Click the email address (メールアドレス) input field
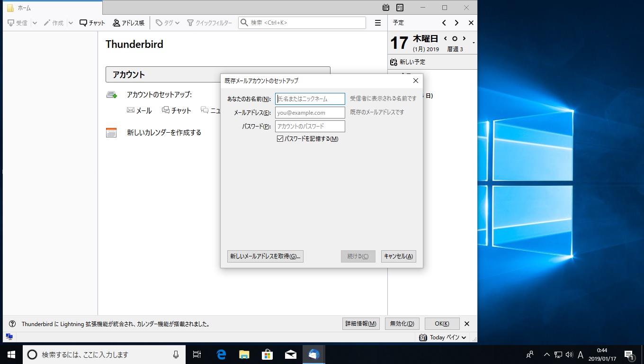 tap(310, 113)
